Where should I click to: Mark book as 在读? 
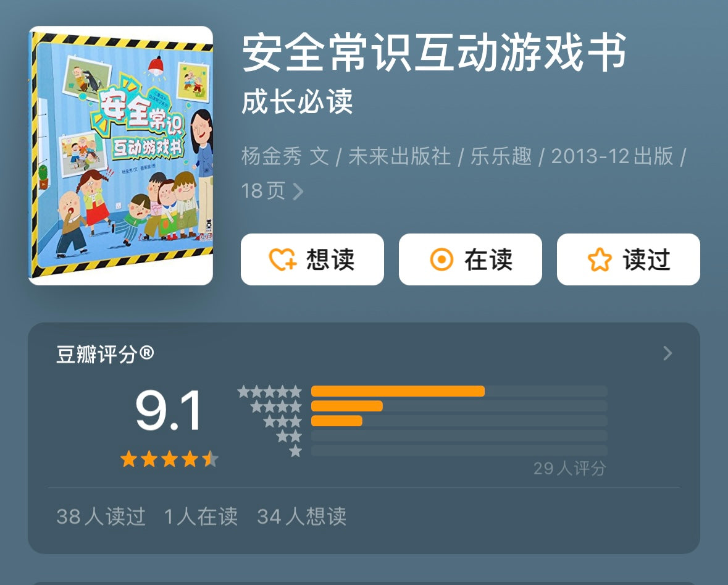471,259
